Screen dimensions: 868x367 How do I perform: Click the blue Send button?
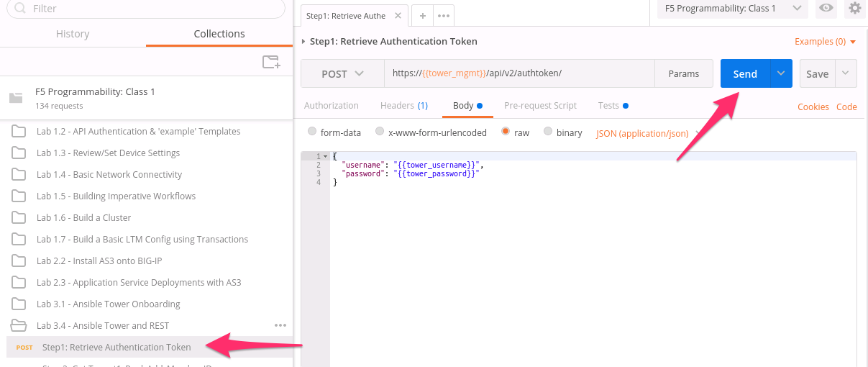(x=745, y=73)
